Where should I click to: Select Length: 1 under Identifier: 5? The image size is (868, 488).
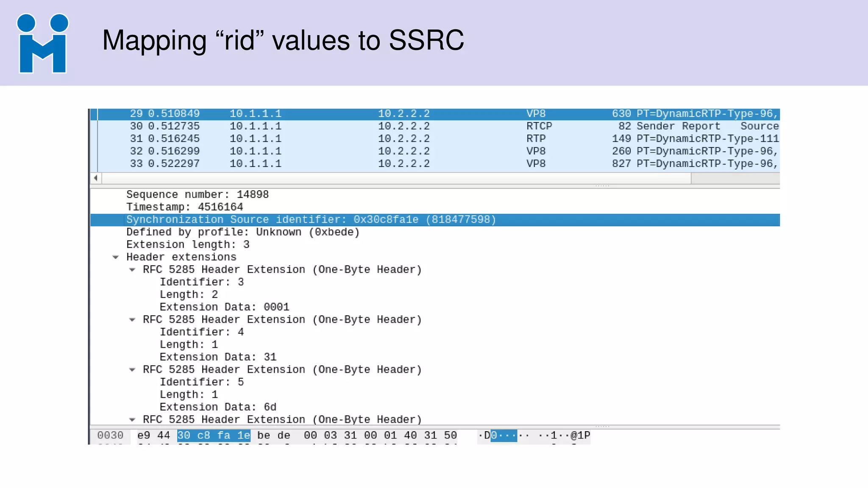[189, 395]
